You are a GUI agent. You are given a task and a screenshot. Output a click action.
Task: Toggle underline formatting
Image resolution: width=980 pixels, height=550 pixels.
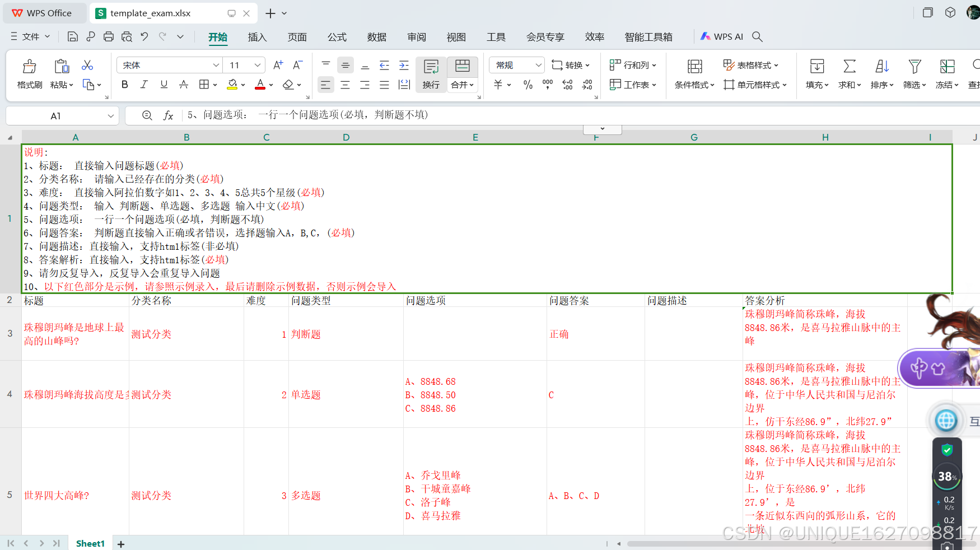pyautogui.click(x=163, y=85)
